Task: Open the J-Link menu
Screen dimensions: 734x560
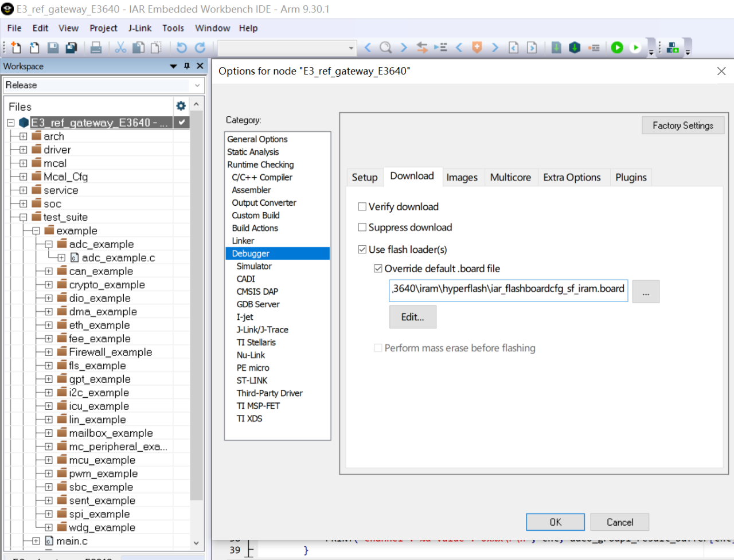Action: [139, 28]
